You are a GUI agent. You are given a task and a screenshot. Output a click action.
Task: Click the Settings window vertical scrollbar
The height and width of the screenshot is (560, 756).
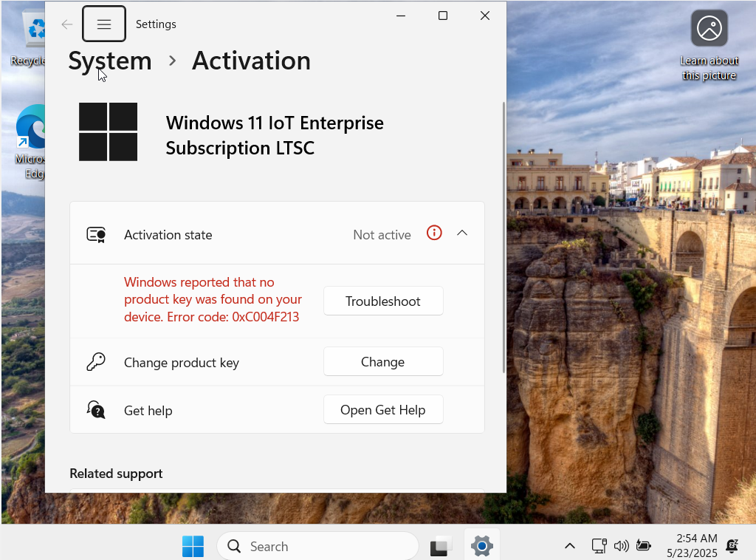[504, 236]
